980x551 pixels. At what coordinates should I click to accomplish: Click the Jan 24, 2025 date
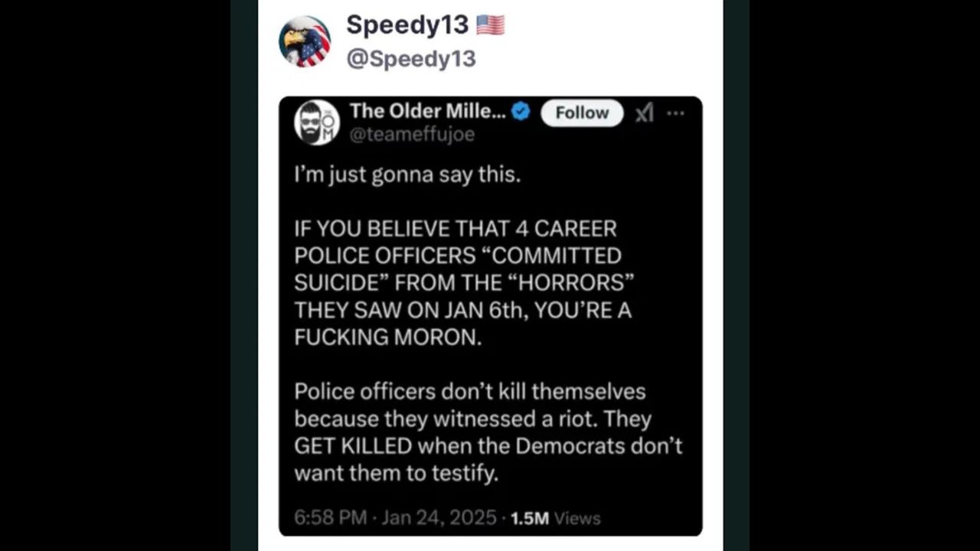tap(439, 518)
